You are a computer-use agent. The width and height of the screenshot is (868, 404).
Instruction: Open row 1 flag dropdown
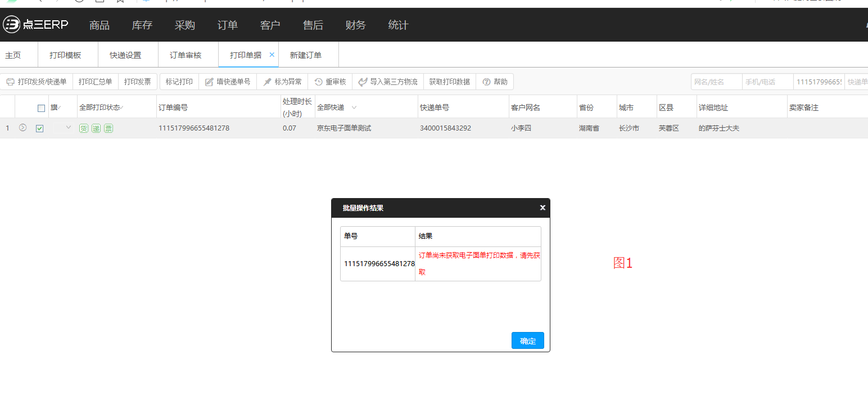69,128
